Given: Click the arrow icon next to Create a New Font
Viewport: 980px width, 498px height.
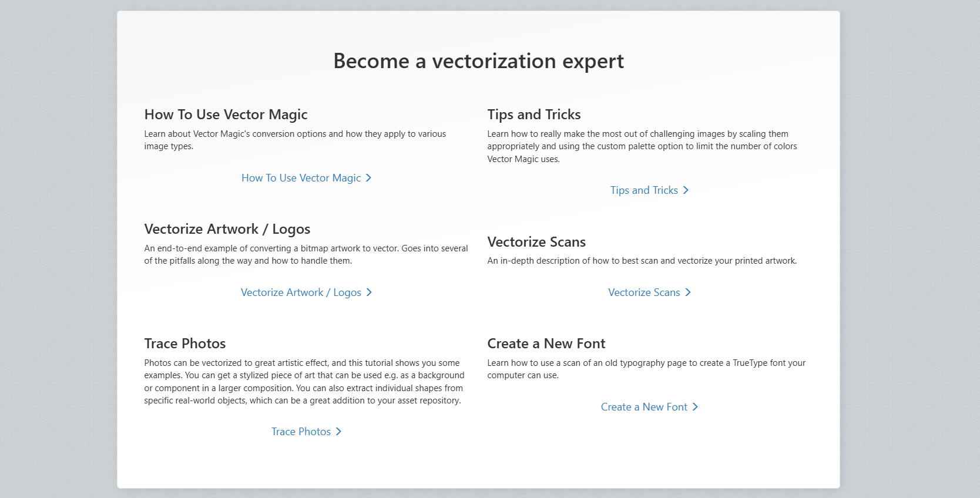Looking at the screenshot, I should [695, 407].
